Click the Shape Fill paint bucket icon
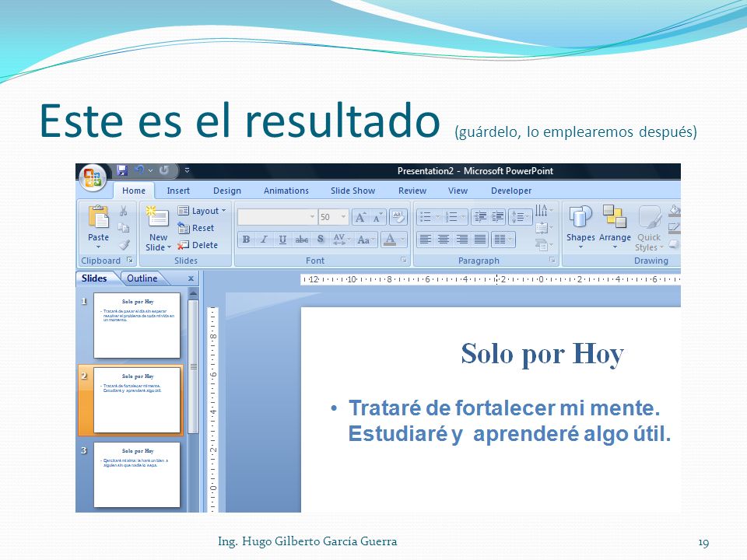The width and height of the screenshot is (747, 560). pos(674,211)
